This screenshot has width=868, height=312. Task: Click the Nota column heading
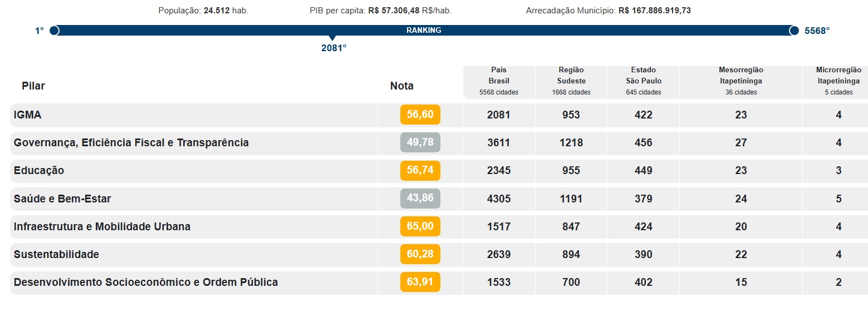point(401,86)
